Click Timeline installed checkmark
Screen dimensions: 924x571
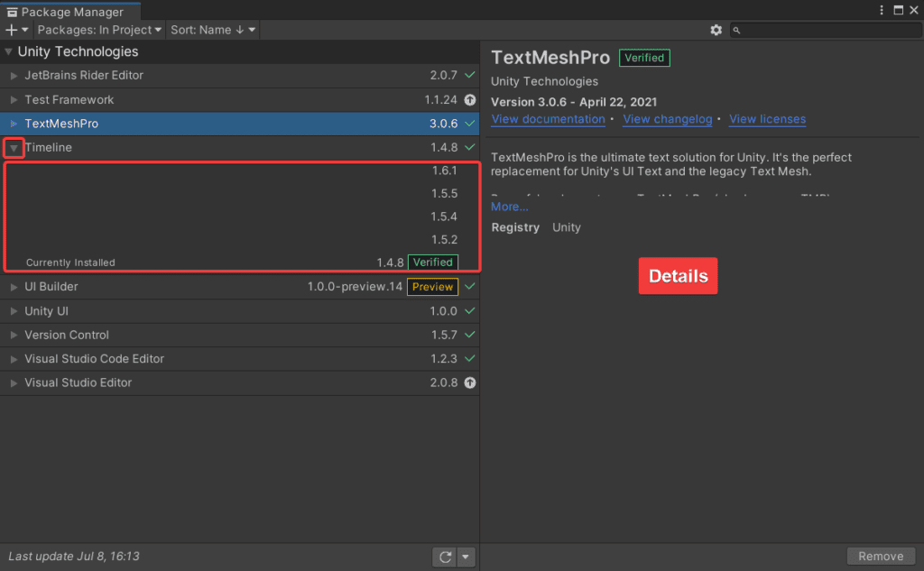click(469, 147)
